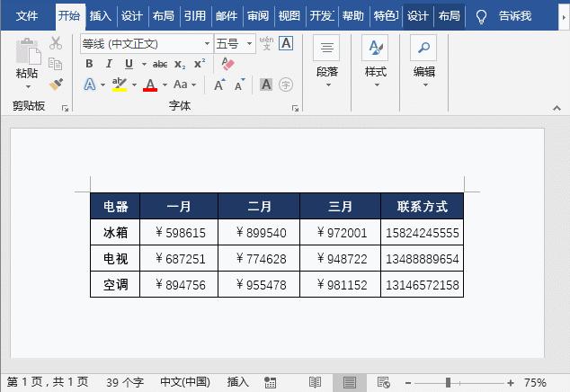Click the 75% zoom level
The width and height of the screenshot is (570, 392).
tap(535, 382)
